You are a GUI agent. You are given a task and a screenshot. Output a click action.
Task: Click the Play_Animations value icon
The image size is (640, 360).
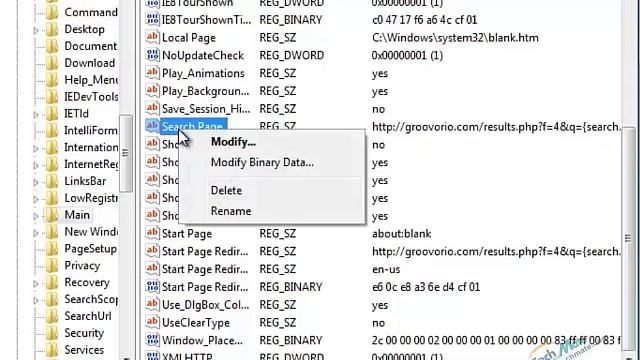coord(152,73)
